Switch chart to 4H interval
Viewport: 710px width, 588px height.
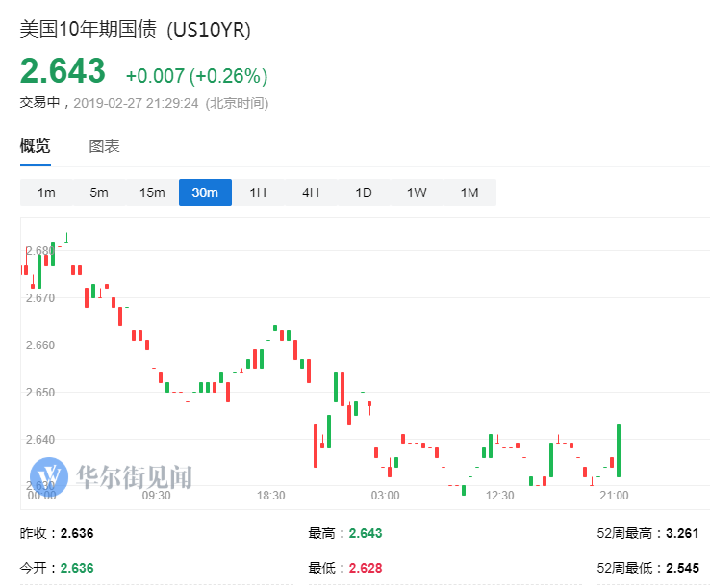point(311,192)
